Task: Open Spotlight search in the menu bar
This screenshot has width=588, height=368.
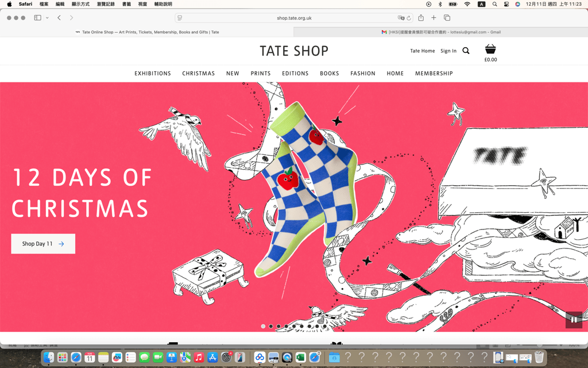Action: pyautogui.click(x=494, y=4)
